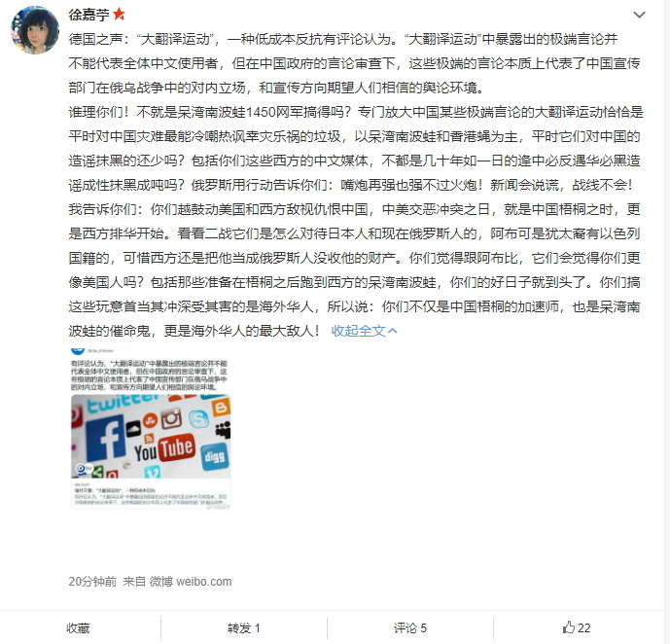Open the 转发 1 repost option

click(x=243, y=628)
